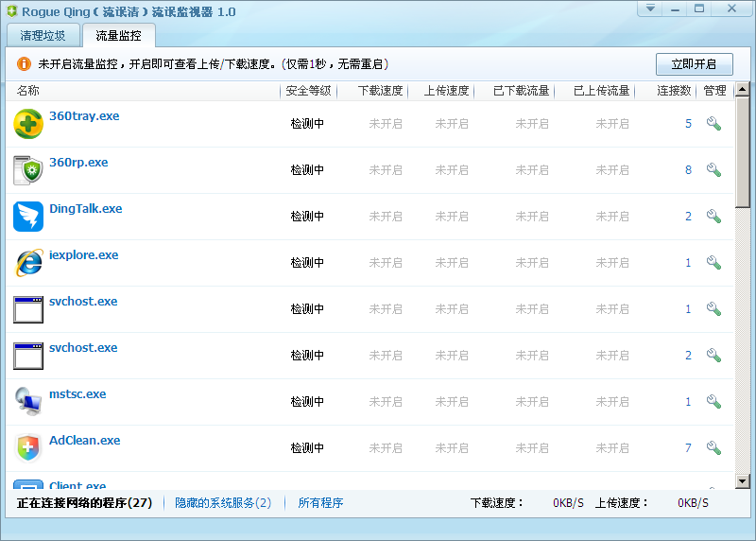The height and width of the screenshot is (541, 756).
Task: Click the connection count 8 for 360rp.exe
Action: click(688, 170)
